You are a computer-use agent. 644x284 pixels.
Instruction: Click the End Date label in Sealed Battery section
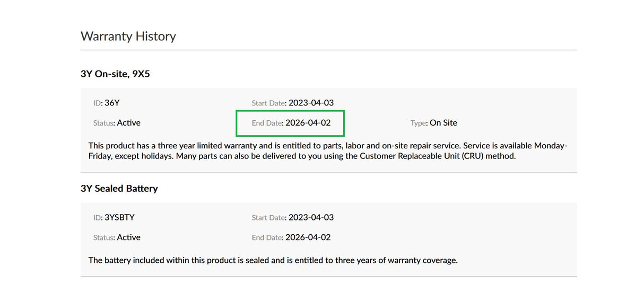tap(267, 238)
